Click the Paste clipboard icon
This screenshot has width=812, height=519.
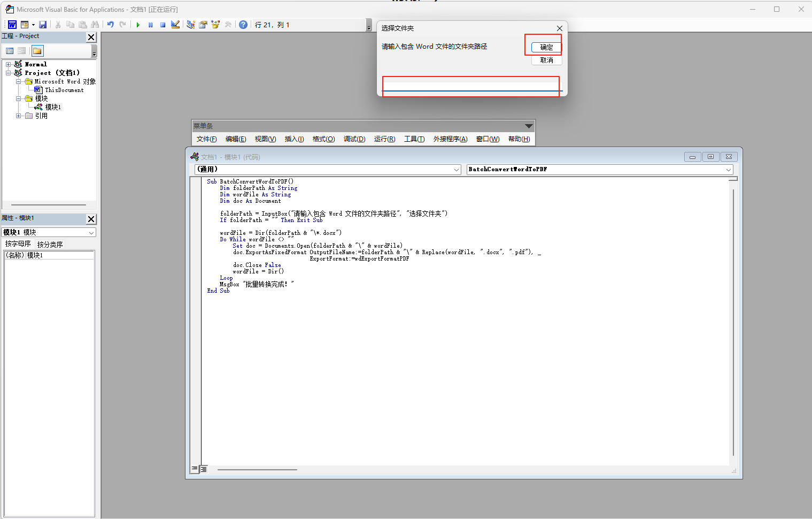click(x=82, y=25)
